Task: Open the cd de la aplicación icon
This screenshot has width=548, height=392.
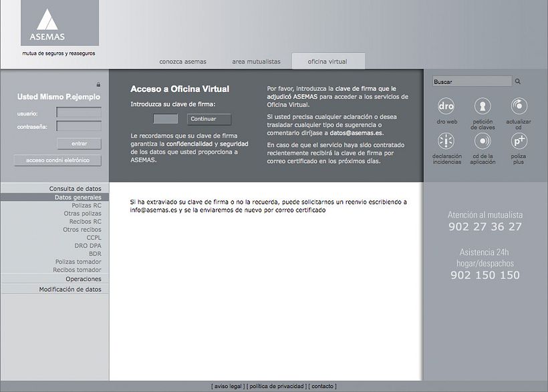Action: pyautogui.click(x=483, y=141)
